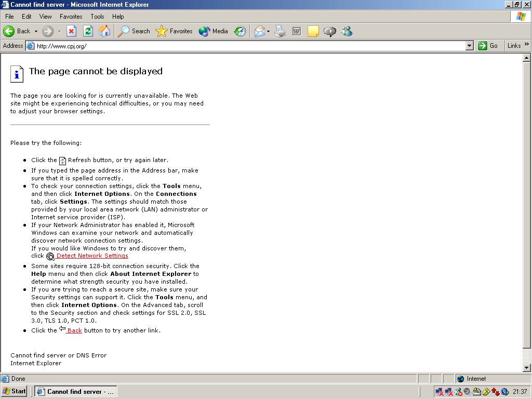532x399 pixels.
Task: Click the Edit with Microsoft Word icon
Action: [296, 31]
